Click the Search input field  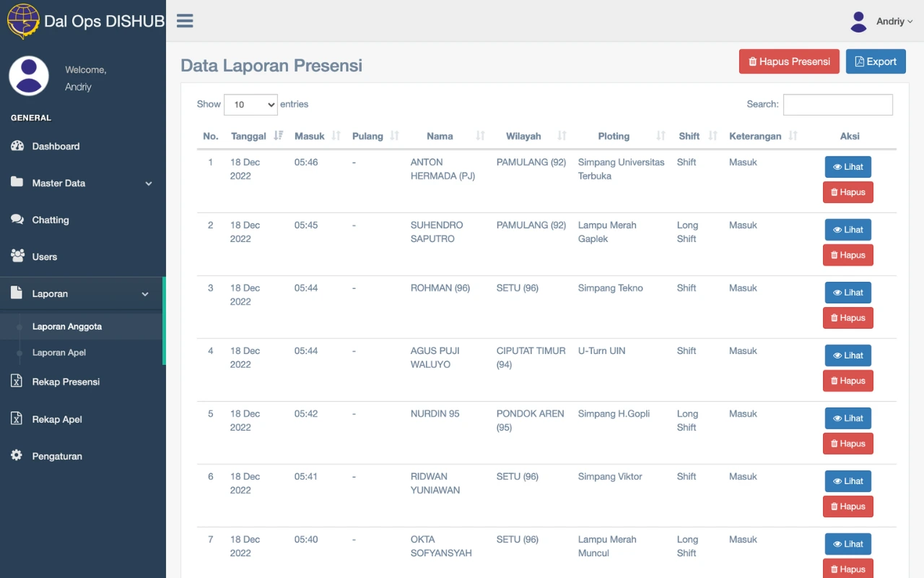pos(837,105)
